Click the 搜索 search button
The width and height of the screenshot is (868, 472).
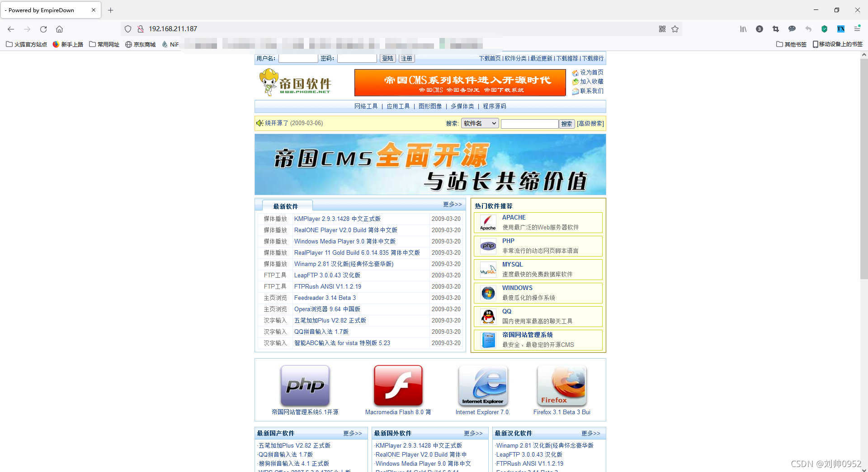point(567,124)
